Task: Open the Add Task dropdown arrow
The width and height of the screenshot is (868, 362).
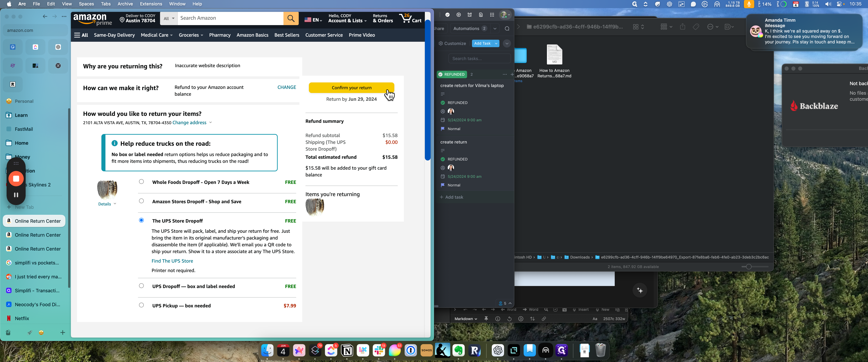Action: click(496, 43)
